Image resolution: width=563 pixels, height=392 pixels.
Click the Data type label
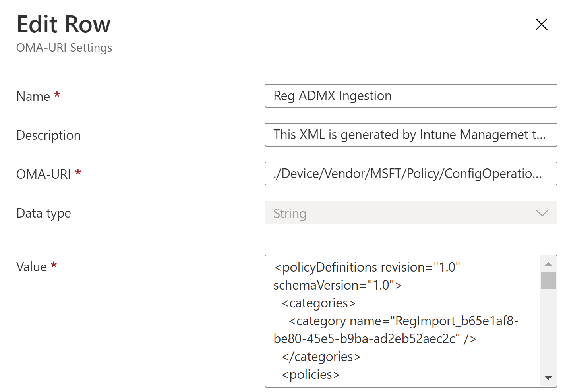44,213
